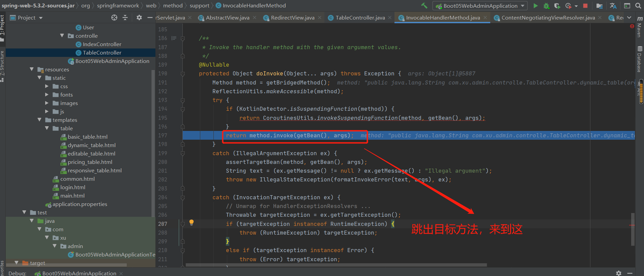The image size is (644, 276).
Task: Click error indicator at editor top-right
Action: (632, 26)
